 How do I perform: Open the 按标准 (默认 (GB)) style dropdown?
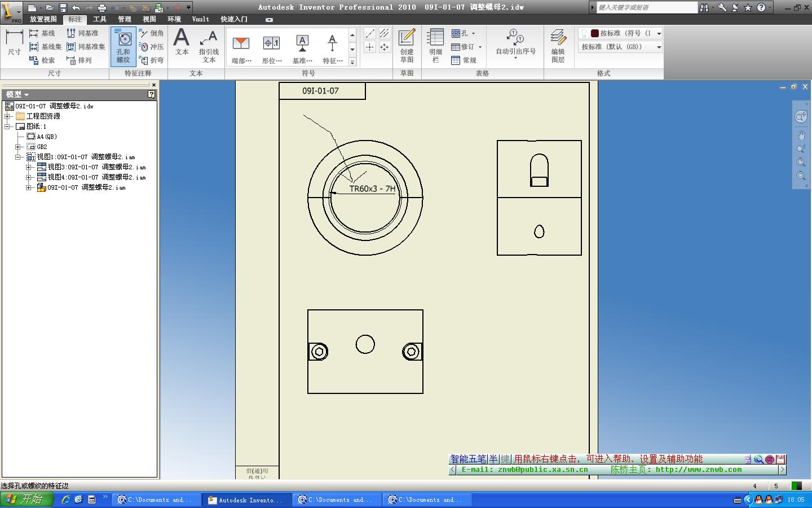pos(659,47)
